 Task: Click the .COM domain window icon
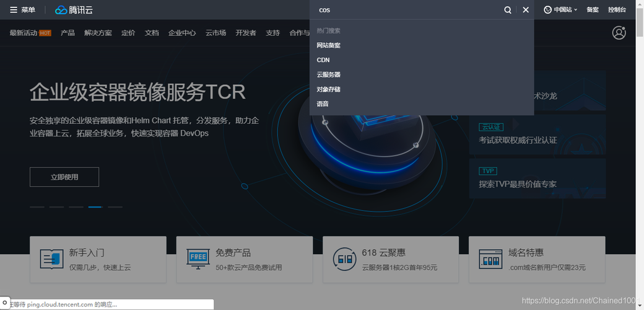(x=490, y=259)
